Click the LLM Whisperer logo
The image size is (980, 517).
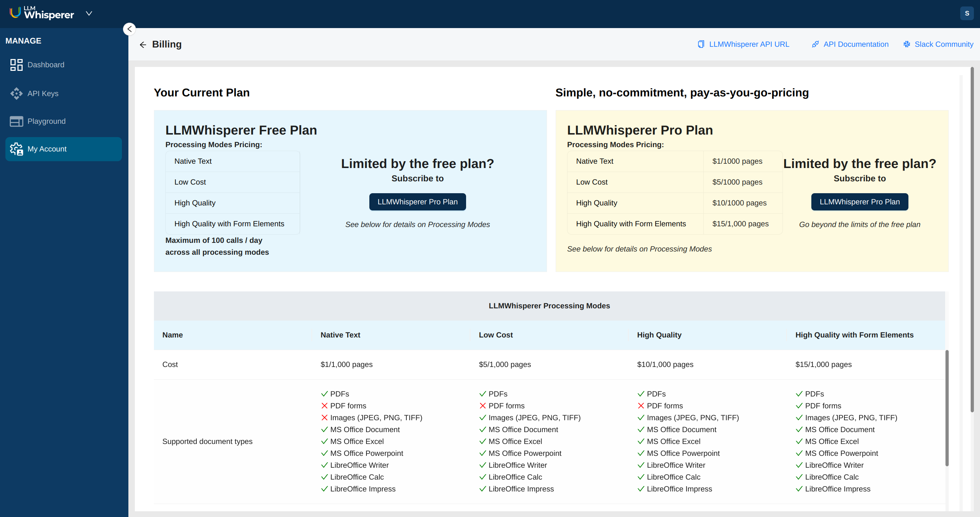click(x=42, y=13)
